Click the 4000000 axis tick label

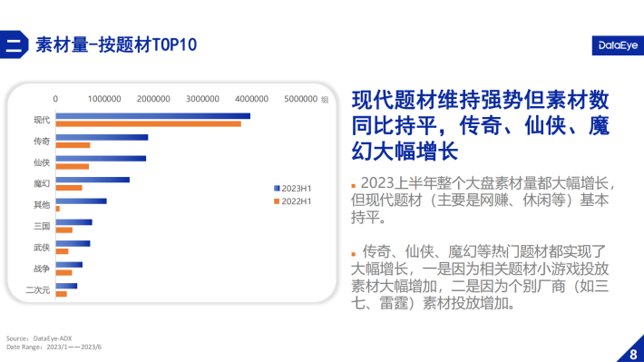pos(252,99)
